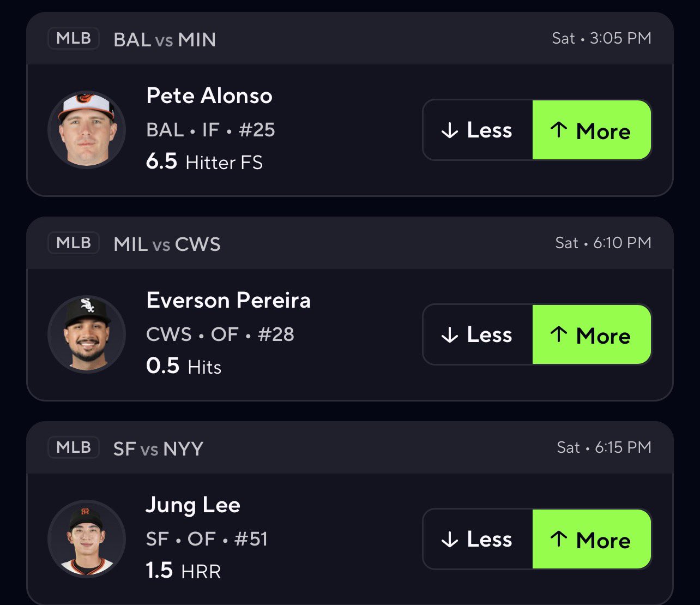
Task: Click the 6.5 Hitter FS stat line
Action: click(x=204, y=162)
